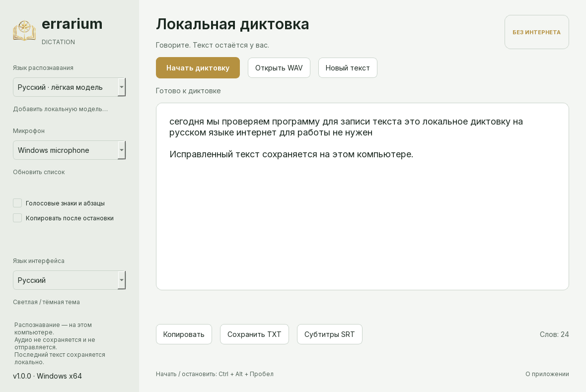Click the БЕЗ ИНТЕРНЕТА badge
The image size is (586, 392).
click(x=537, y=32)
